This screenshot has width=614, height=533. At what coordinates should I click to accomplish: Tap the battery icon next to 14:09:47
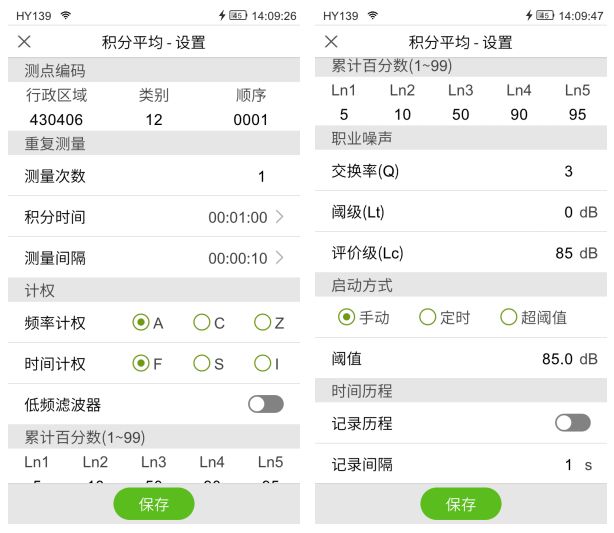tap(545, 16)
